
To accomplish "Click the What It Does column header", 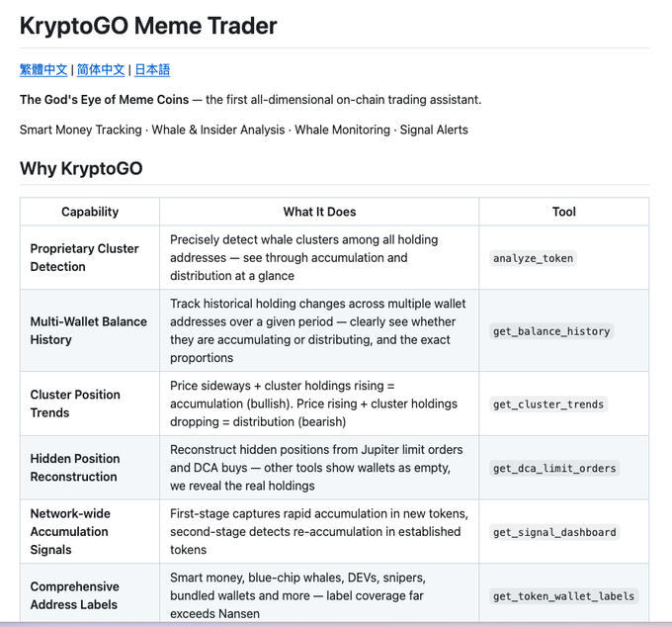I will (x=319, y=212).
